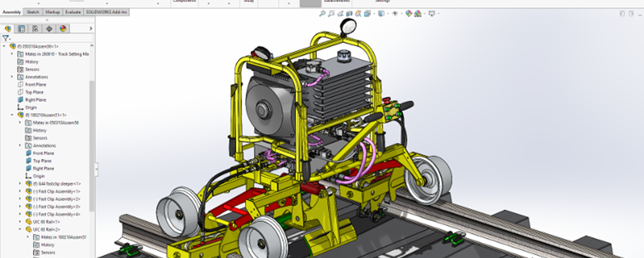The width and height of the screenshot is (644, 258).
Task: Open the View Settings monitor dropdown
Action: [x=433, y=14]
